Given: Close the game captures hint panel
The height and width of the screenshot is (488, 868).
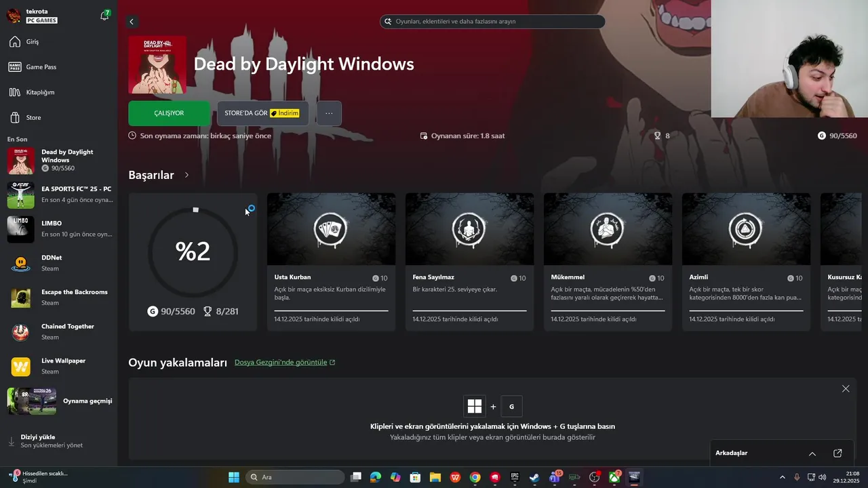Looking at the screenshot, I should coord(846,388).
